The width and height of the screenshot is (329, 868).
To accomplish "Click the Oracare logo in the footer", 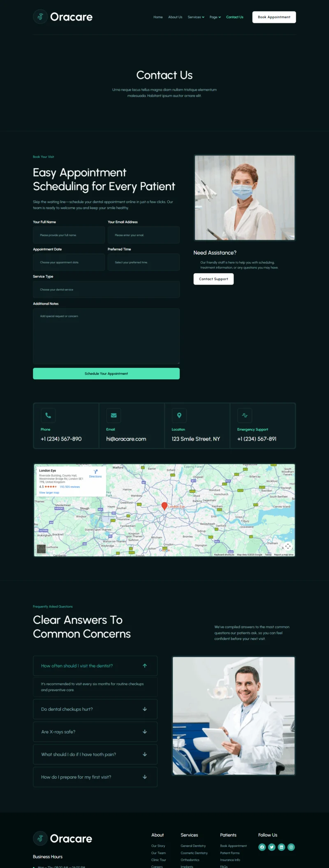I will (63, 838).
